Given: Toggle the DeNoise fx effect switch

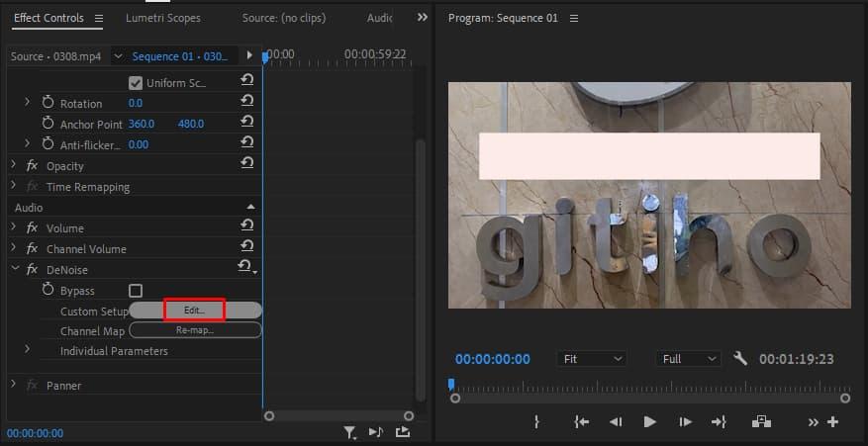Looking at the screenshot, I should pos(32,270).
